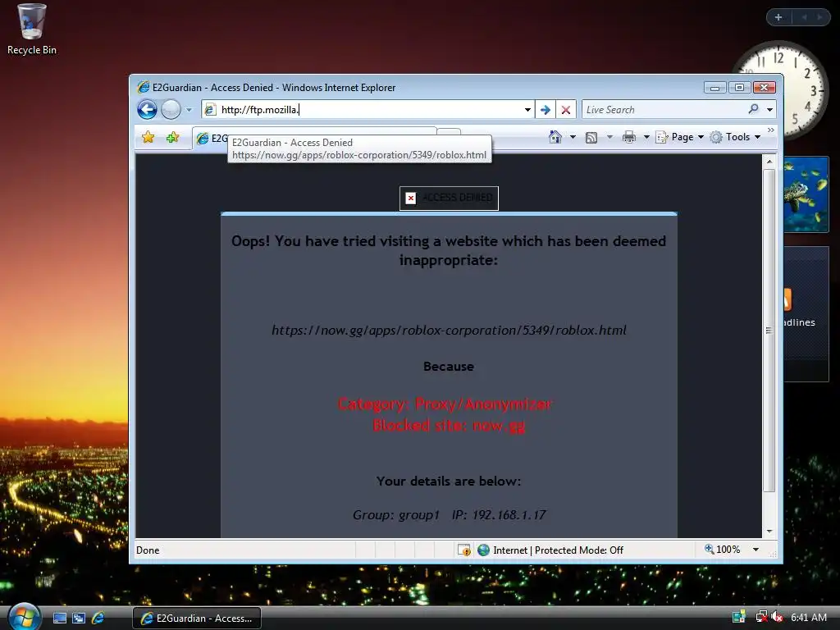Click the Category: Proxy/Anonymizer text
The height and width of the screenshot is (630, 840).
[x=445, y=404]
